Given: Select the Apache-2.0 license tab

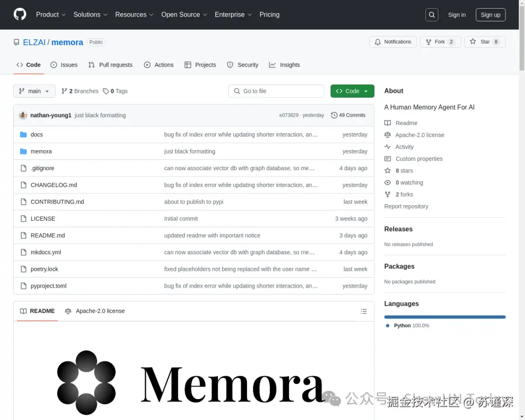Looking at the screenshot, I should coord(95,311).
